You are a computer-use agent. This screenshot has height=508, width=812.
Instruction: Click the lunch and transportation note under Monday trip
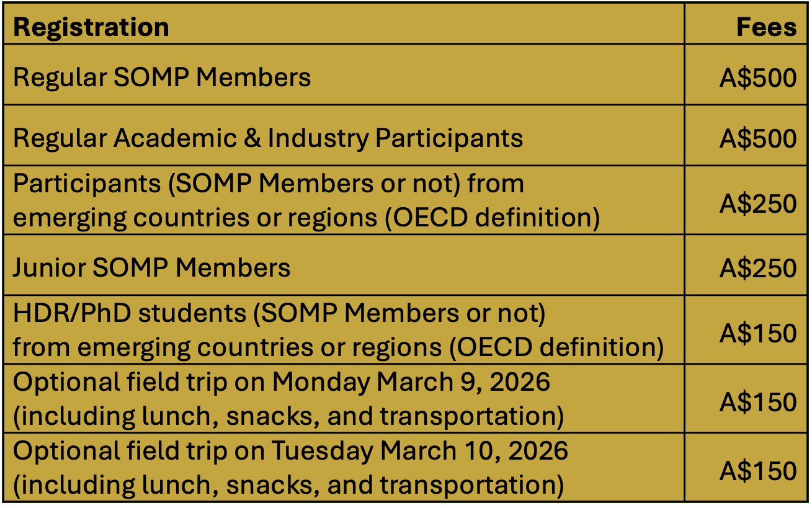(288, 416)
